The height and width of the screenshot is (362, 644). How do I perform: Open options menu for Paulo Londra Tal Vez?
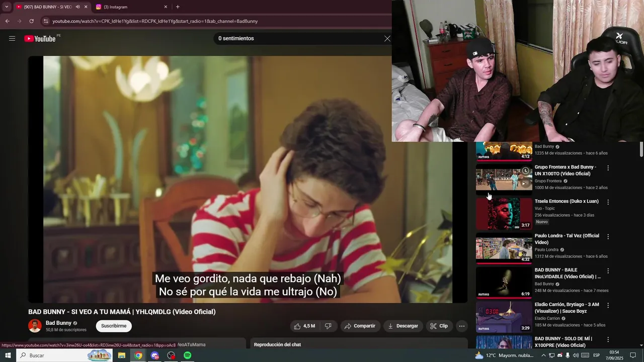pyautogui.click(x=608, y=236)
